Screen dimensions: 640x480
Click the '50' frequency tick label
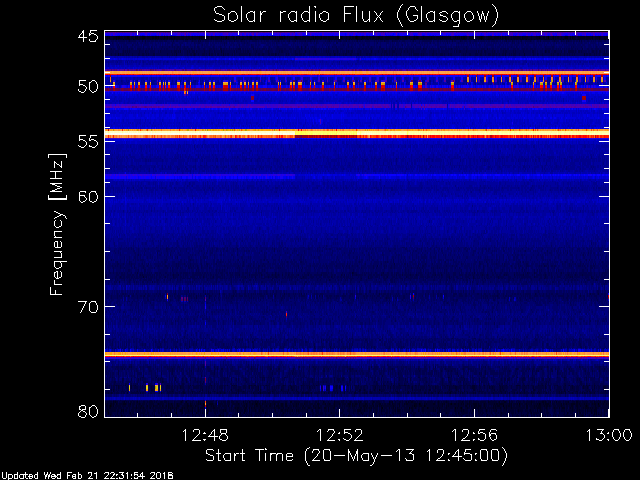pyautogui.click(x=88, y=87)
